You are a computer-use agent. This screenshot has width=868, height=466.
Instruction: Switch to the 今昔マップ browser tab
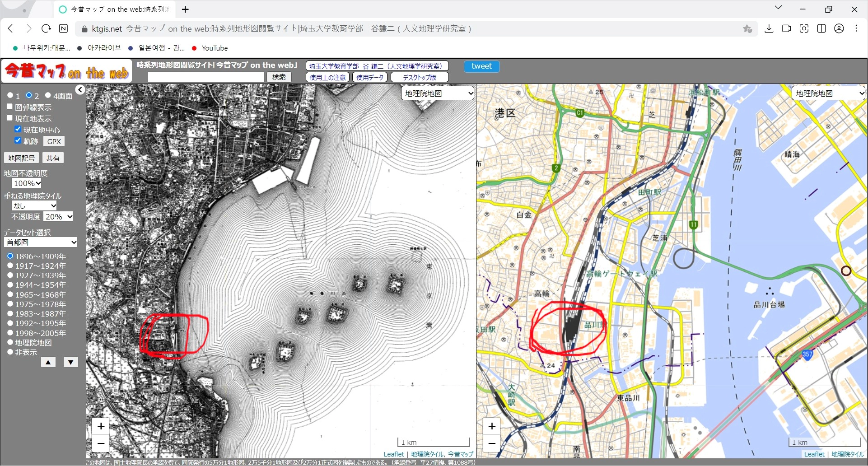click(115, 9)
